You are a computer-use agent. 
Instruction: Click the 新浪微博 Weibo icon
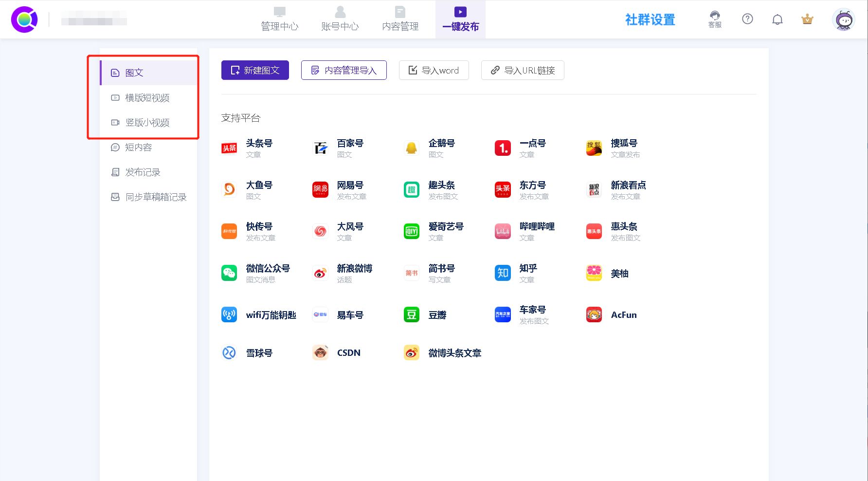pyautogui.click(x=320, y=273)
